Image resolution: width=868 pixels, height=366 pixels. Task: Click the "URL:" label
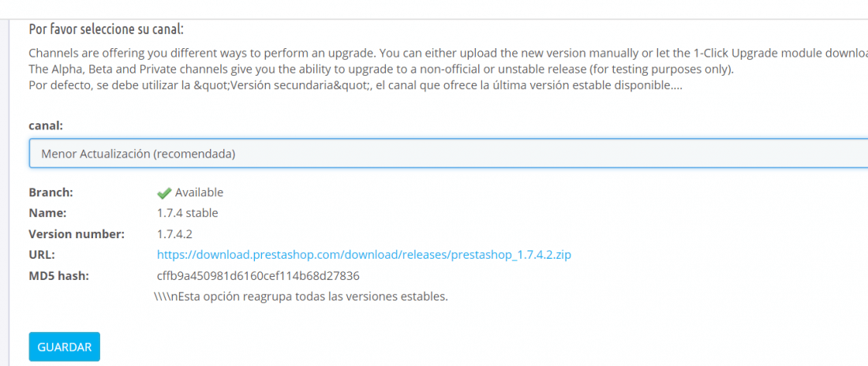click(42, 256)
